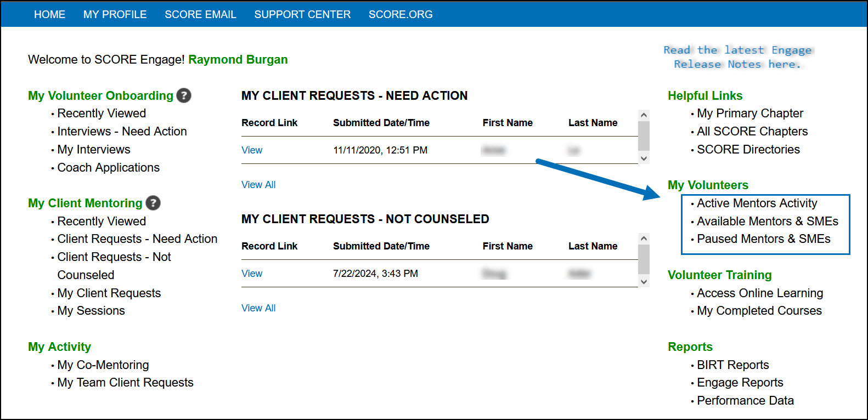This screenshot has height=420, width=868.
Task: Open Active Mentors Activity link
Action: [757, 203]
